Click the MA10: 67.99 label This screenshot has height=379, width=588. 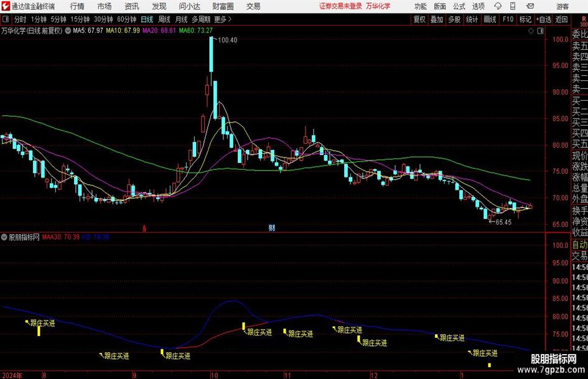(123, 30)
